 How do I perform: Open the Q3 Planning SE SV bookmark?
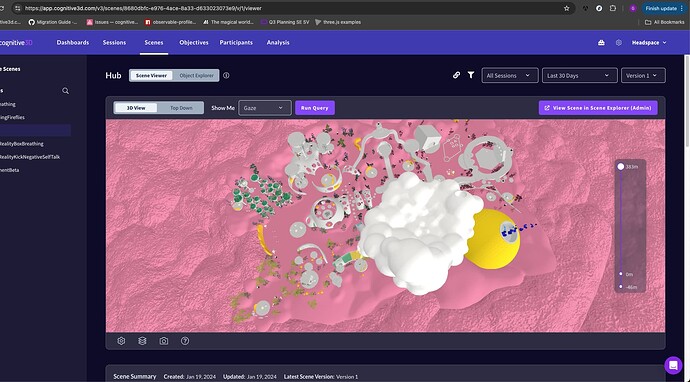coord(285,22)
